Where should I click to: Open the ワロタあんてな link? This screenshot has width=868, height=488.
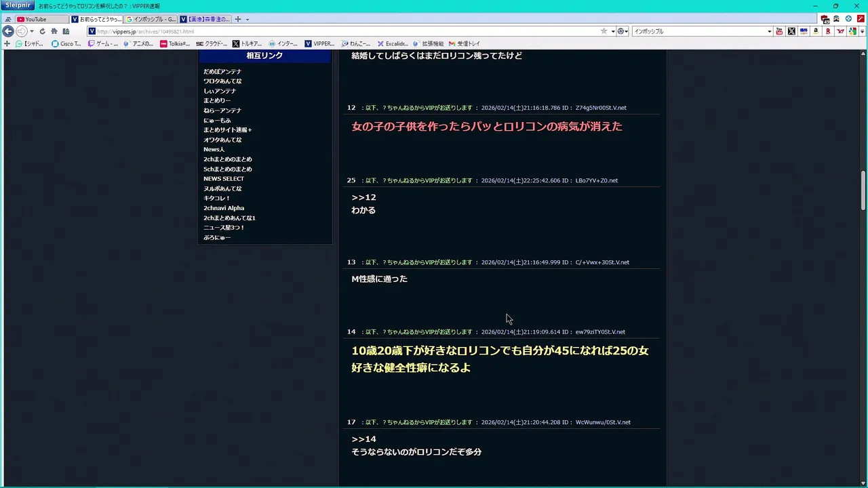222,81
